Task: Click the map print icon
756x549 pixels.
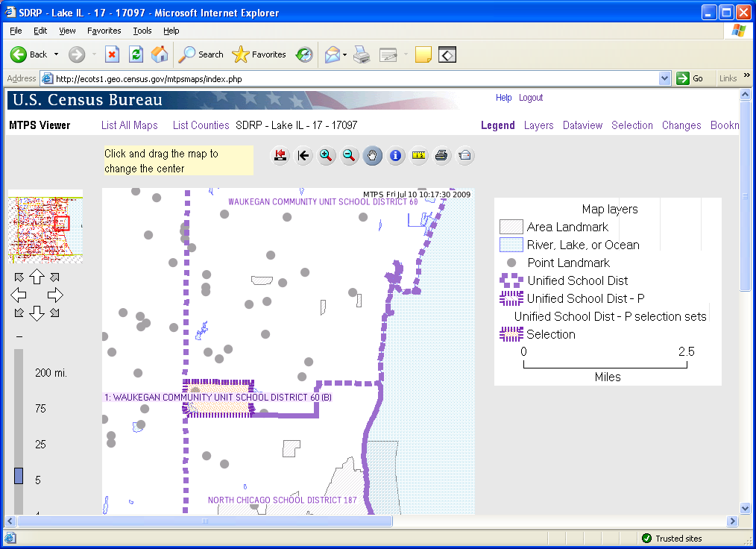Action: (x=442, y=155)
